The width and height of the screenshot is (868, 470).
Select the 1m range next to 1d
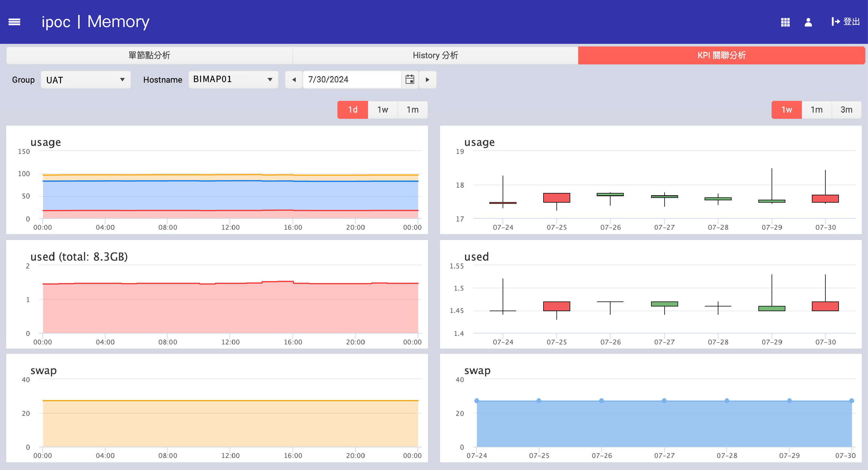[413, 110]
